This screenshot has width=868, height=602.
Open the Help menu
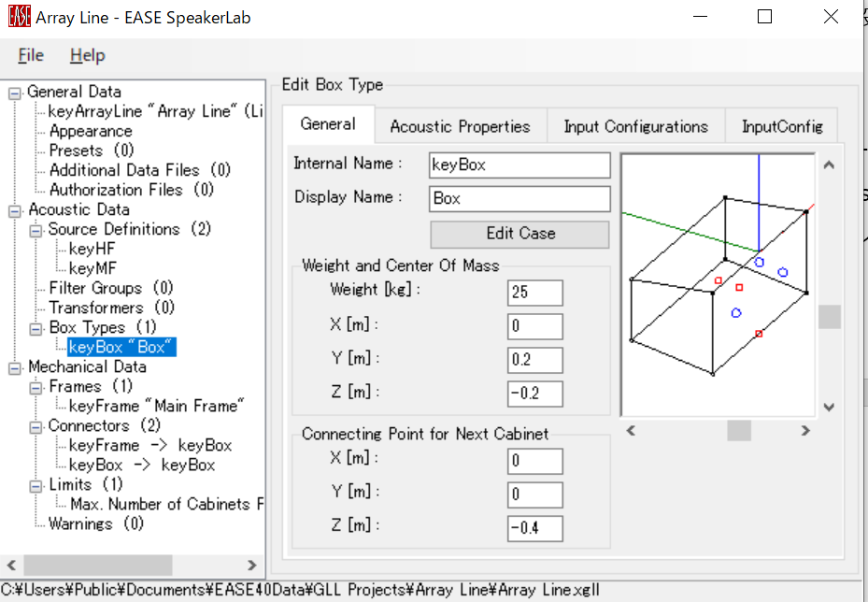coord(88,55)
